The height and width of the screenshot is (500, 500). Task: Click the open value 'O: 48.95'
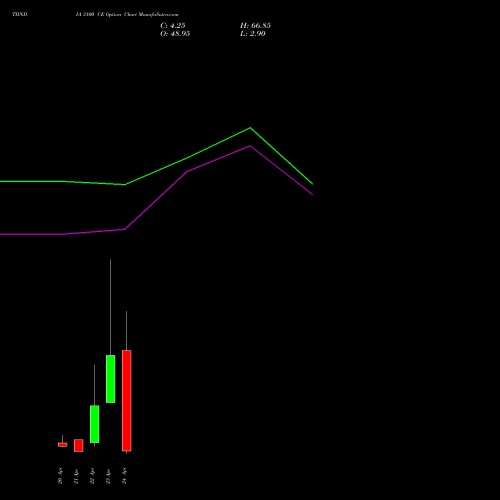[x=175, y=34]
